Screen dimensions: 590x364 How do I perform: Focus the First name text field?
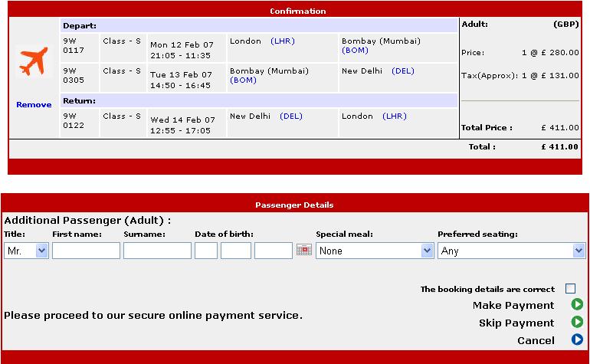pos(86,251)
